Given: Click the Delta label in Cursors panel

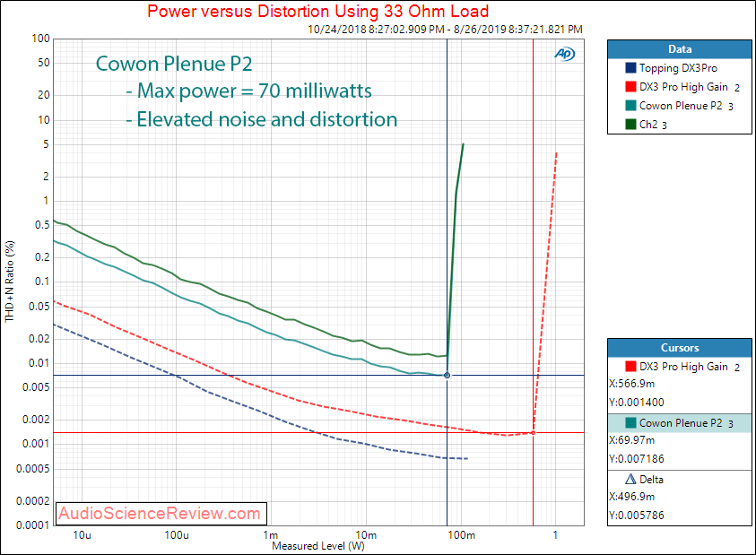Looking at the screenshot, I should coord(651,480).
